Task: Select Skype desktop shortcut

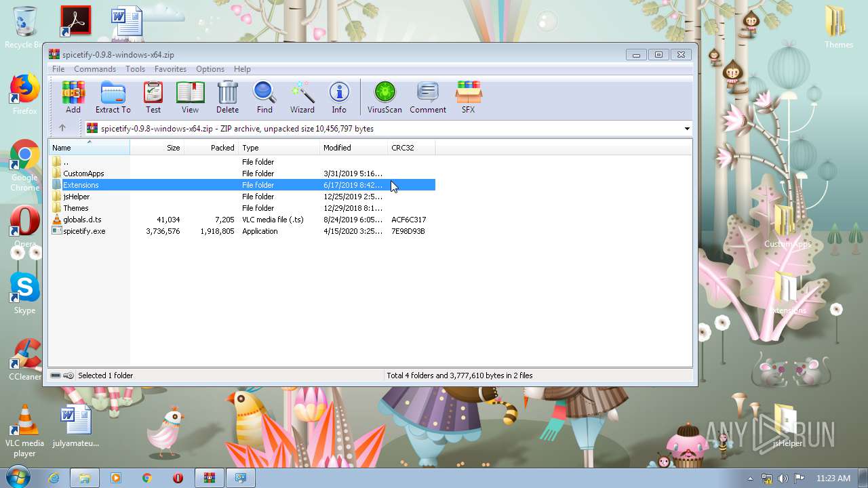Action: (25, 293)
